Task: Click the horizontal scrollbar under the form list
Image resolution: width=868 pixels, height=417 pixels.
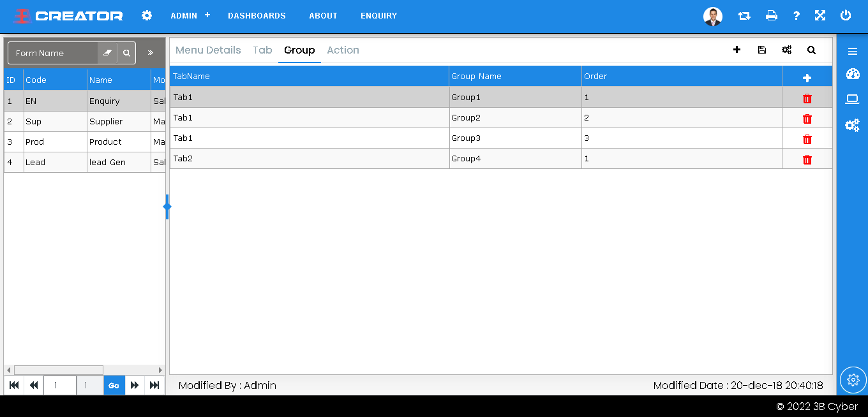Action: pyautogui.click(x=59, y=370)
